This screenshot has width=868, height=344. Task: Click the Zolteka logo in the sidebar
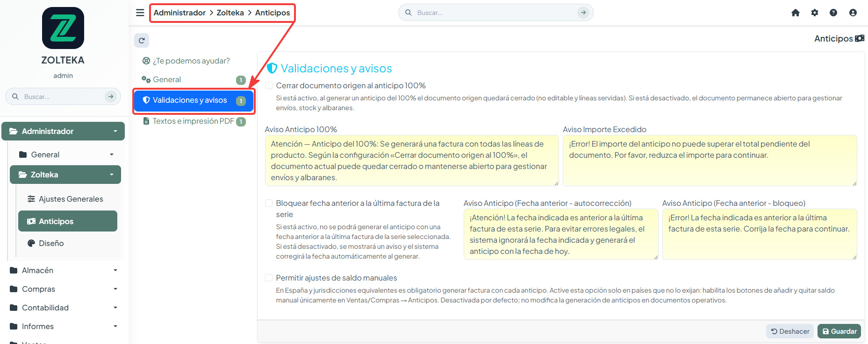[x=63, y=28]
